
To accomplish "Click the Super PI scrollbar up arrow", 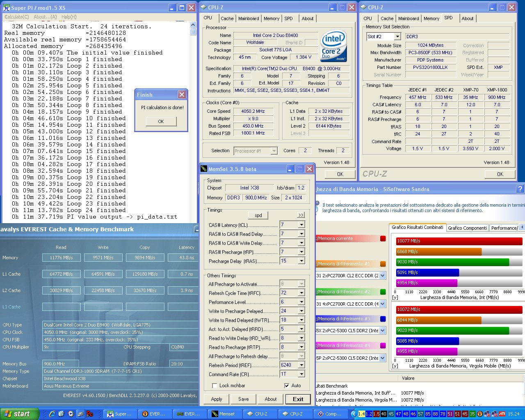I will tap(193, 25).
